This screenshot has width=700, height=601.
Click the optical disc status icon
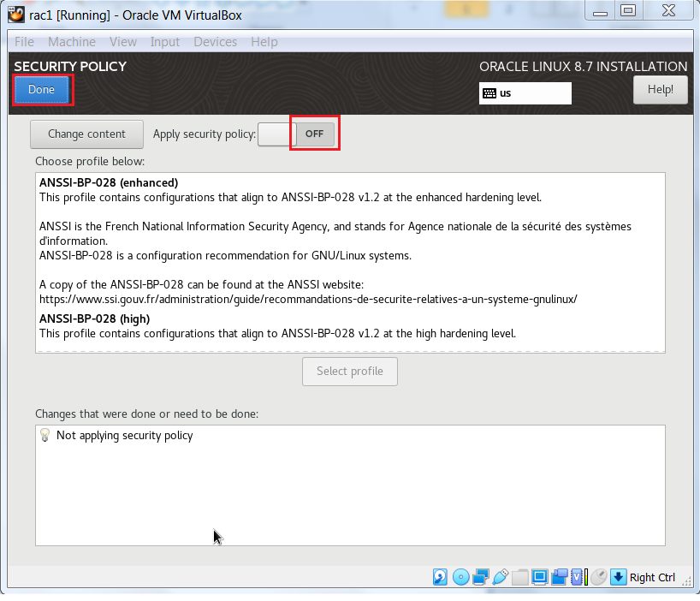tap(460, 577)
